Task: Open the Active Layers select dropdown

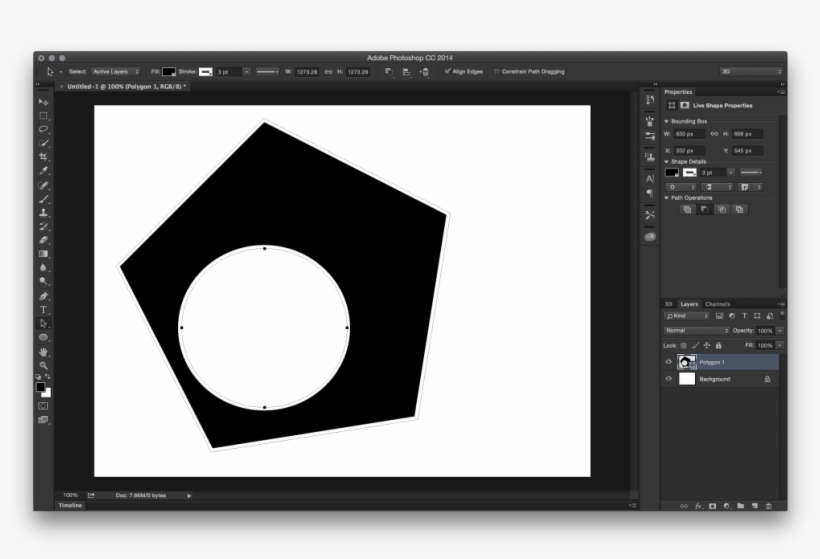Action: [117, 72]
